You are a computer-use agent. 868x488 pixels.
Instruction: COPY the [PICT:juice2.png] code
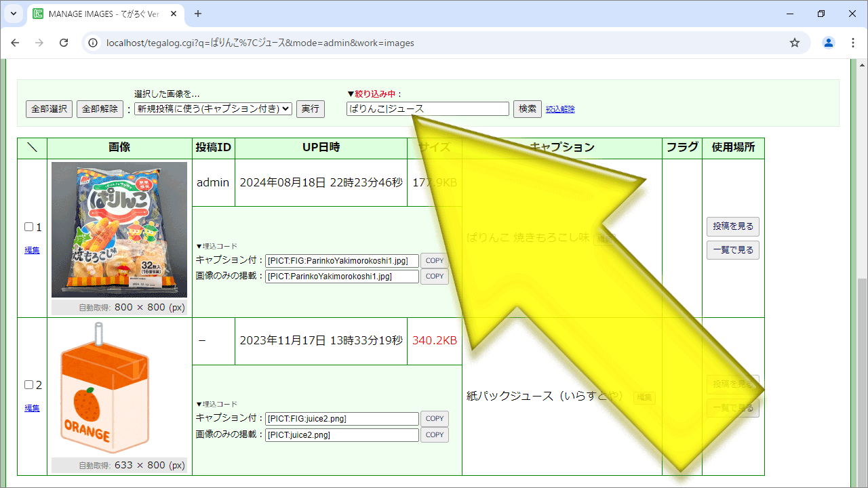point(435,435)
